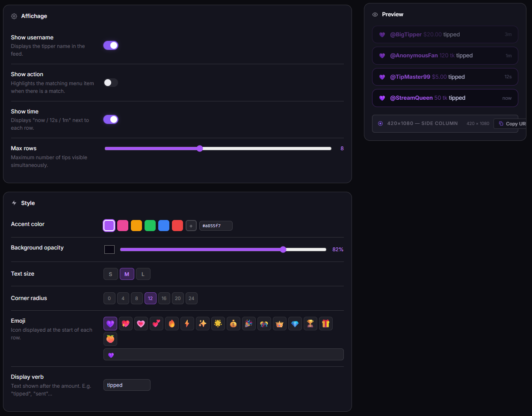
Task: Set text size to S
Action: (111, 274)
